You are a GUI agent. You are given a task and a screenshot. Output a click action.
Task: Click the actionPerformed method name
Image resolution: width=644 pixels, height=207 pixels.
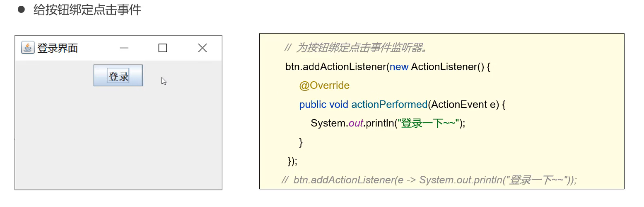tap(389, 105)
